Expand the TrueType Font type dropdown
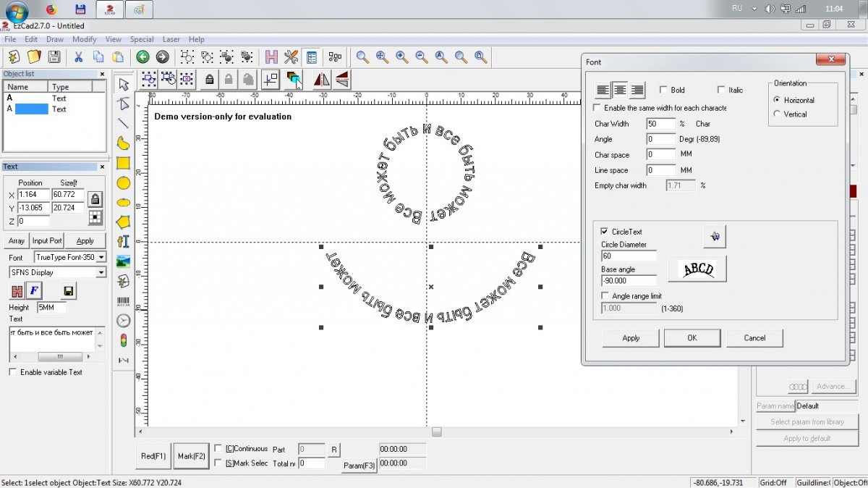The image size is (868, 488). [x=101, y=257]
